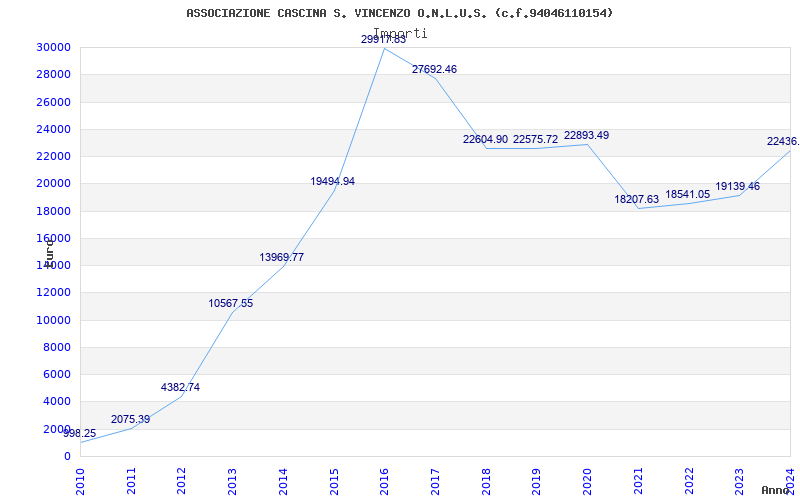Click the peak value label 29917.83
This screenshot has height=500, width=800.
[383, 39]
